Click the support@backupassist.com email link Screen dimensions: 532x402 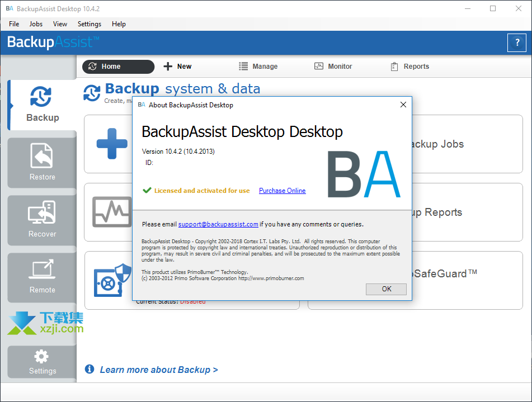218,224
